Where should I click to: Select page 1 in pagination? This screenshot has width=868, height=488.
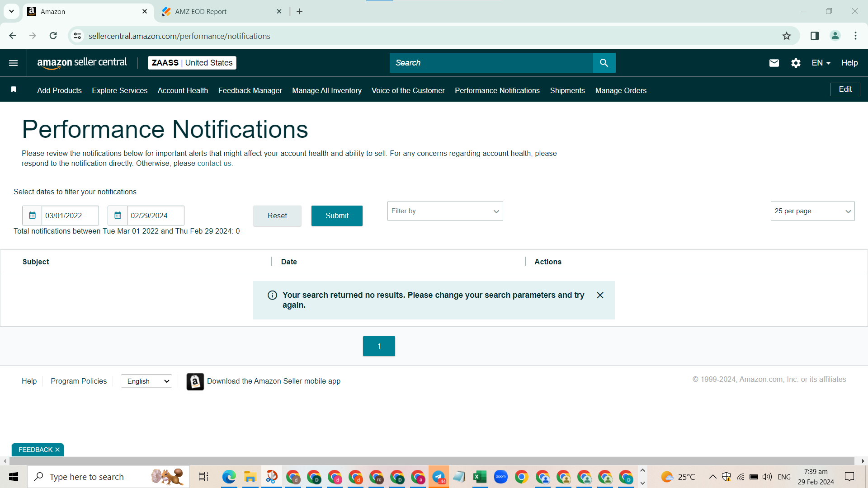pyautogui.click(x=379, y=346)
